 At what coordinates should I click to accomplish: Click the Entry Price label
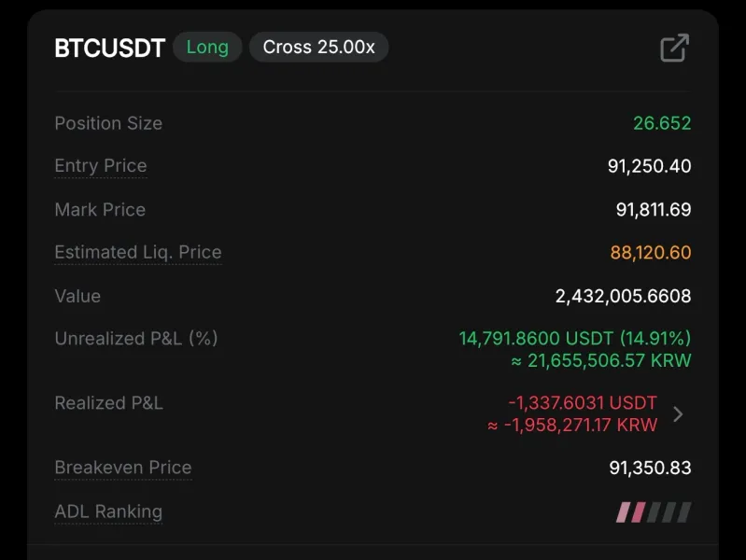(x=101, y=166)
